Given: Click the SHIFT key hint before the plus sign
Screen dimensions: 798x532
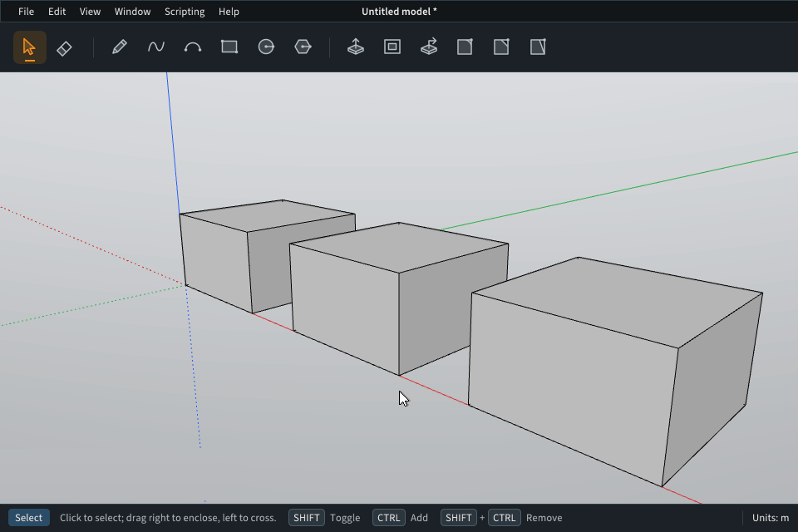Looking at the screenshot, I should click(459, 518).
